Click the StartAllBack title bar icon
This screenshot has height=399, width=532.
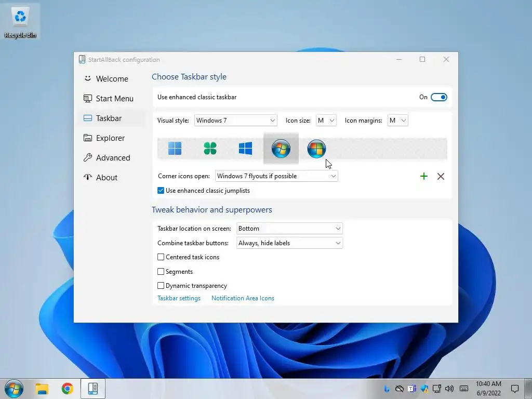[x=82, y=59]
